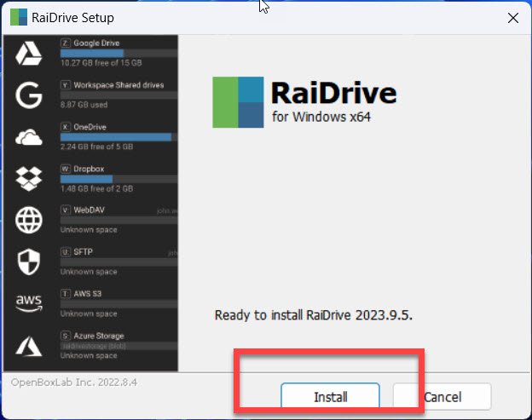The height and width of the screenshot is (420, 532).
Task: Click the 'Google Drive' drive label
Action: 96,43
